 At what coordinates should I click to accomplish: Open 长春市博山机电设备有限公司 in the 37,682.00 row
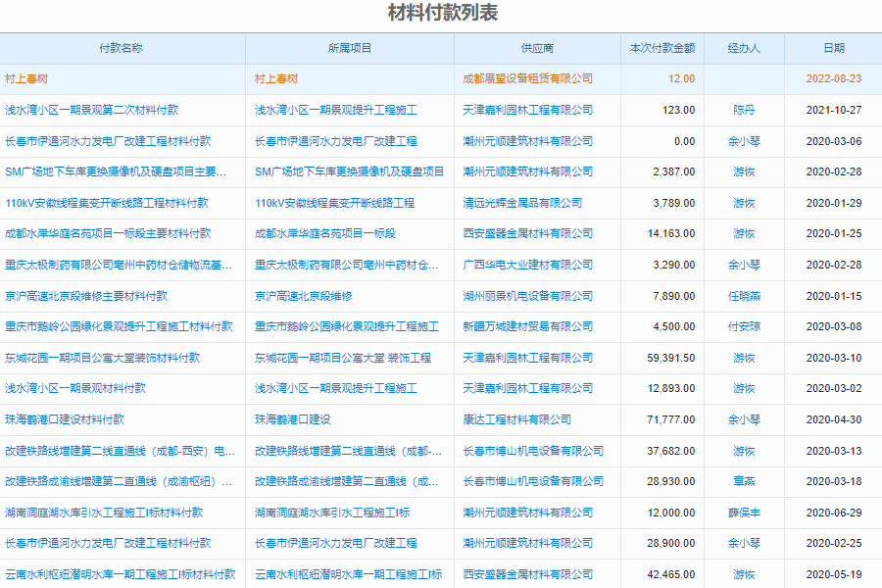[533, 451]
